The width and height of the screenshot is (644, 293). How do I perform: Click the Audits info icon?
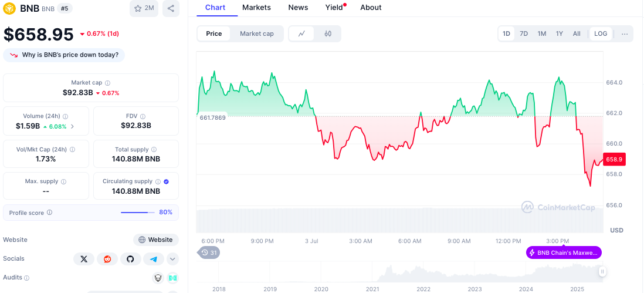pos(27,278)
